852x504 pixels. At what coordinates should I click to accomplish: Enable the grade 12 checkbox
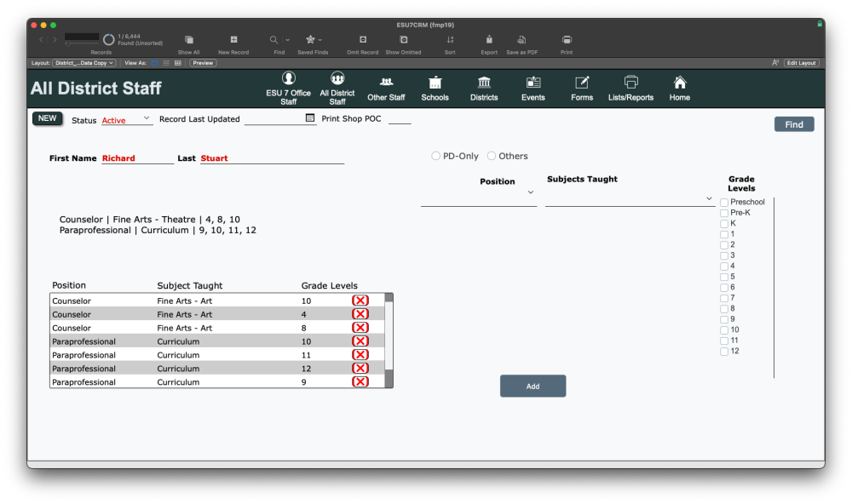(724, 352)
